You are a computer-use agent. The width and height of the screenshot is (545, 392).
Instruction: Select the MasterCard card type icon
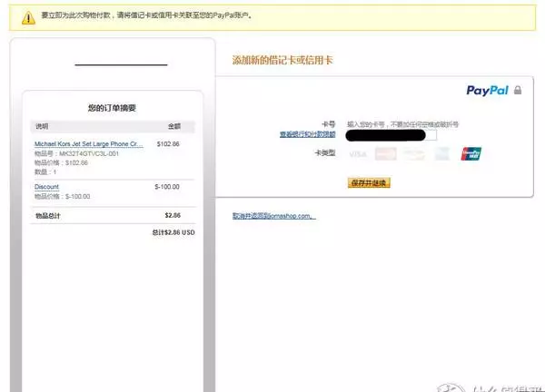click(385, 154)
